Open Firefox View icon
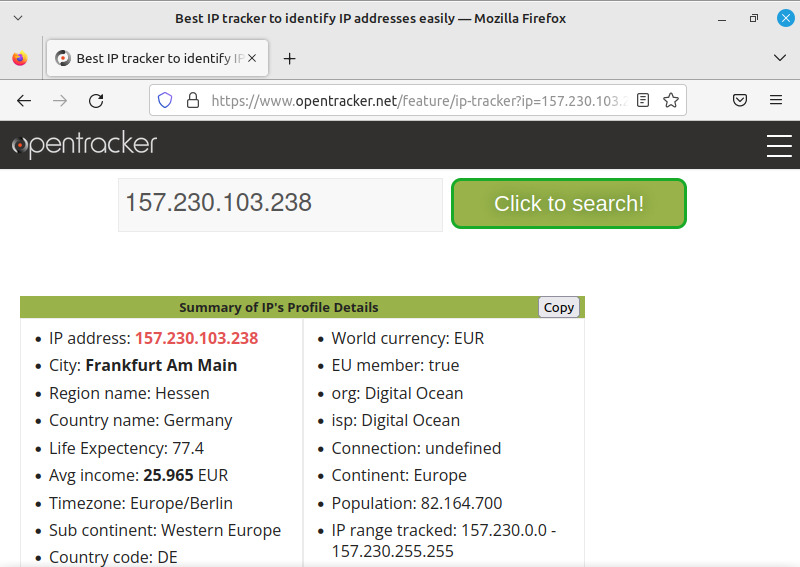 pyautogui.click(x=20, y=58)
